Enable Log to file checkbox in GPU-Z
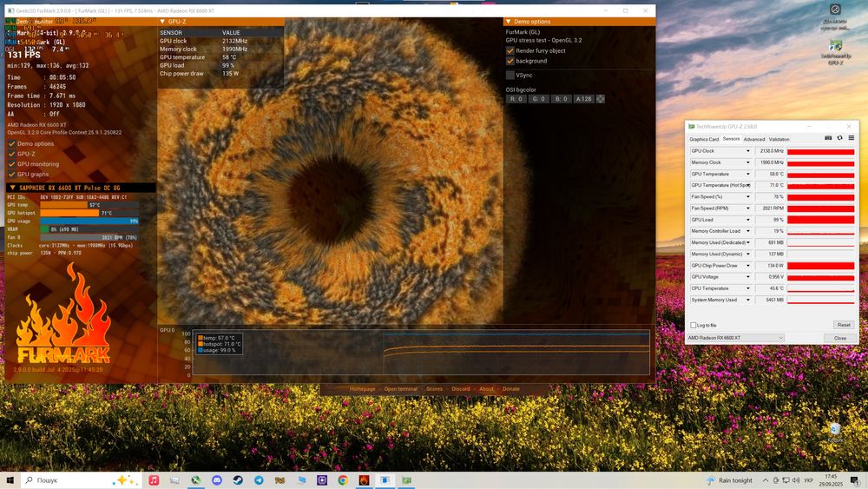This screenshot has width=868, height=489. (x=693, y=325)
